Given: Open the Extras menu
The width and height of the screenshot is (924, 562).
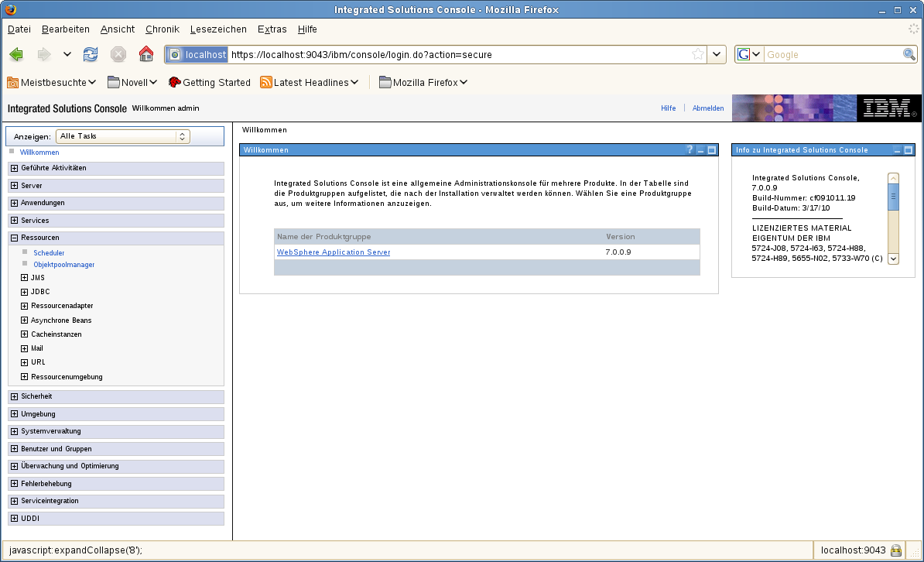Looking at the screenshot, I should 272,29.
